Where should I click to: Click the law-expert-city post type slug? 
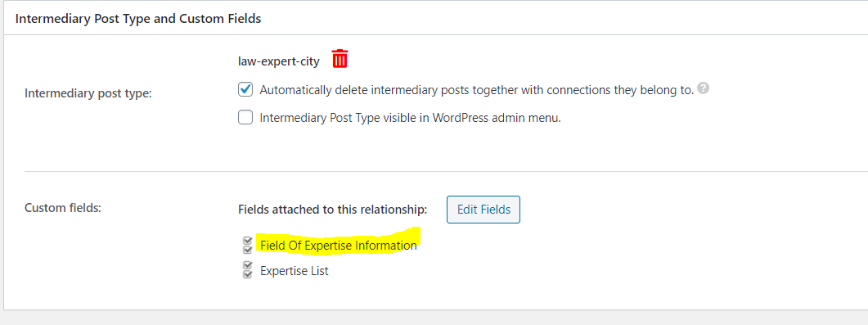coord(278,61)
